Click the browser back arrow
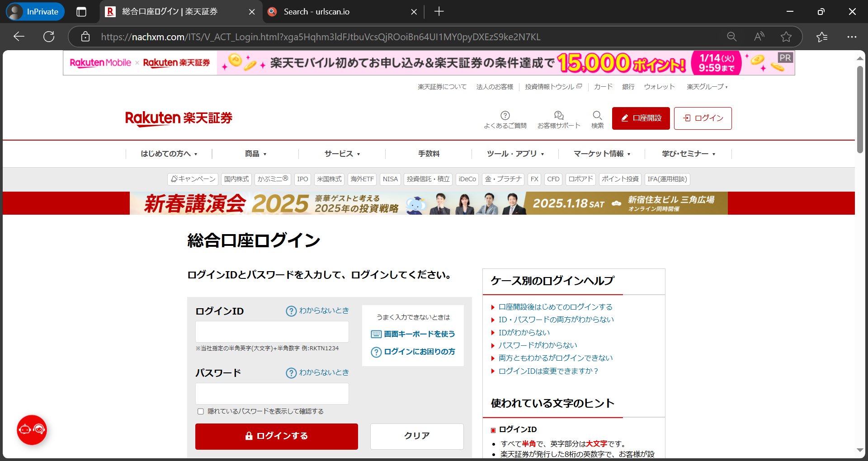 tap(19, 37)
